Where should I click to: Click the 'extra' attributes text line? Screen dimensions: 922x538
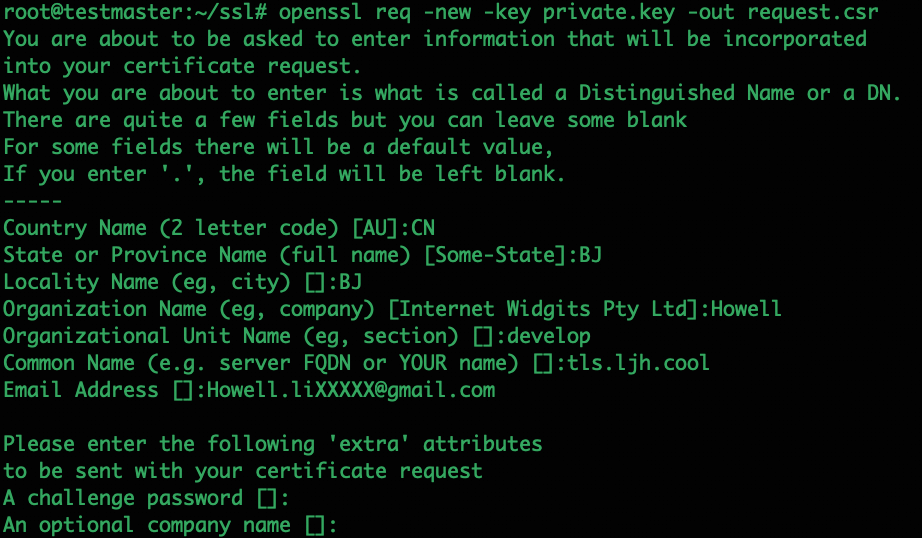pos(273,444)
